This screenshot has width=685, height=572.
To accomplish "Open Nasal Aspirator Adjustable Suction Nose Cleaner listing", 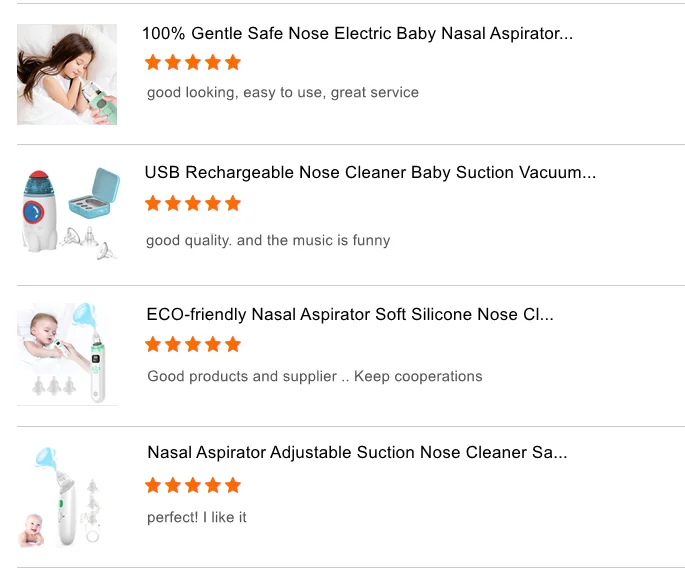I will (x=357, y=453).
